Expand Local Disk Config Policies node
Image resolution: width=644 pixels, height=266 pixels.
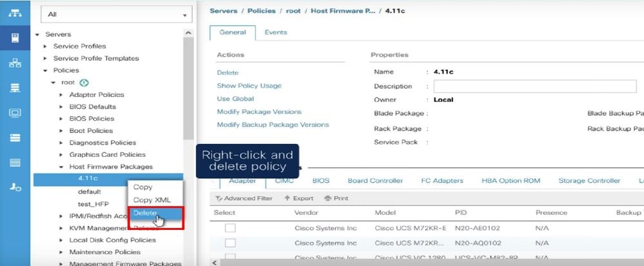61,240
